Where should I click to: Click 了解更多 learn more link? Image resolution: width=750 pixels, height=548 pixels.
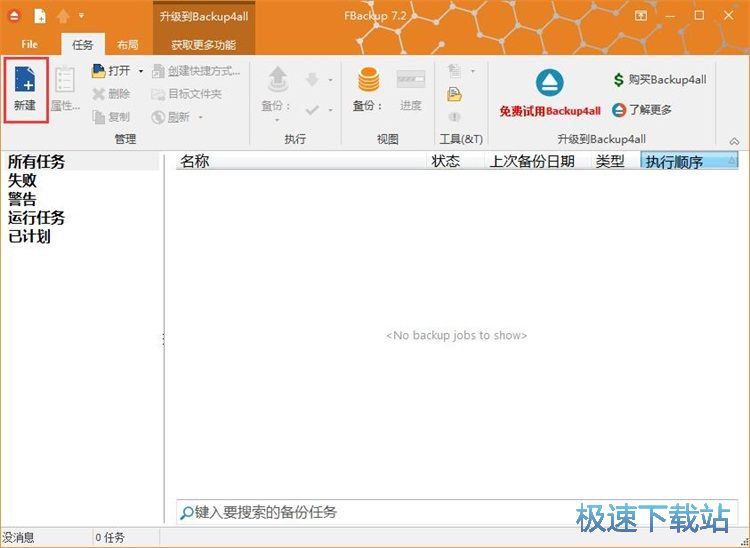(x=642, y=110)
